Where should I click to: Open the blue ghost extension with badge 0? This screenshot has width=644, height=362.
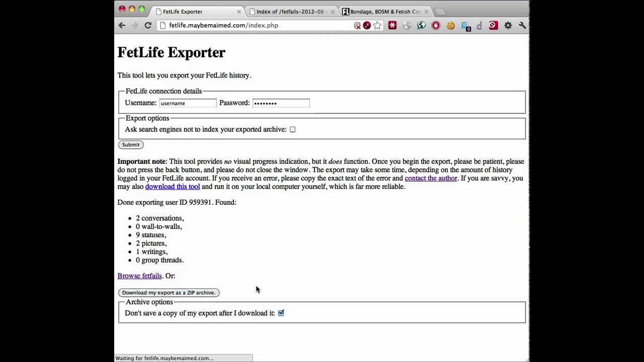tap(465, 26)
